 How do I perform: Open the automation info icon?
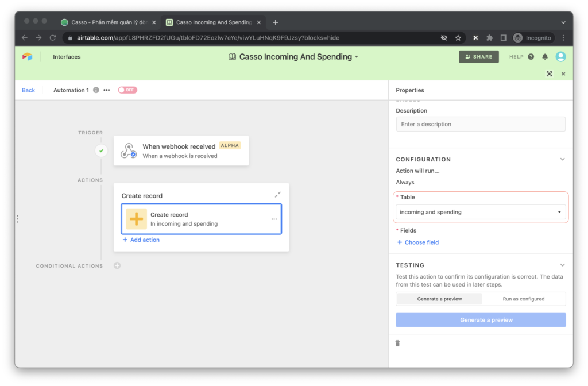point(96,90)
